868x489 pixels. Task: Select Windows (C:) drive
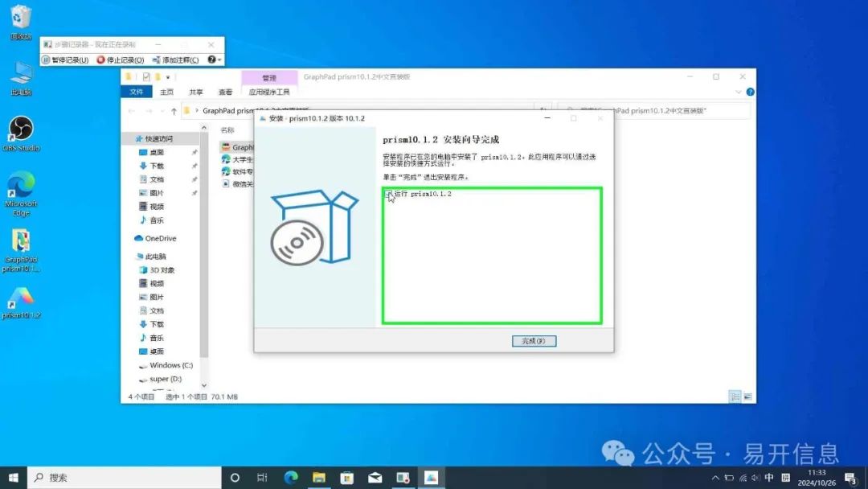click(165, 365)
